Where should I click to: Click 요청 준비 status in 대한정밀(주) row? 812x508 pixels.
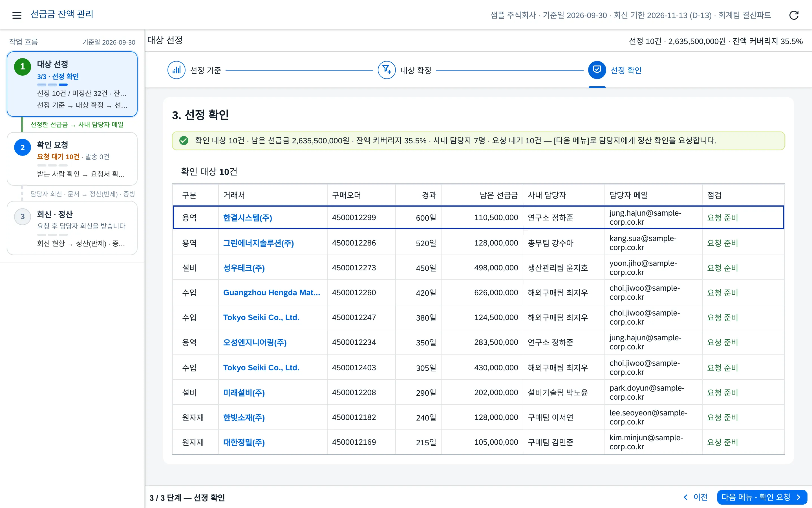(x=722, y=442)
